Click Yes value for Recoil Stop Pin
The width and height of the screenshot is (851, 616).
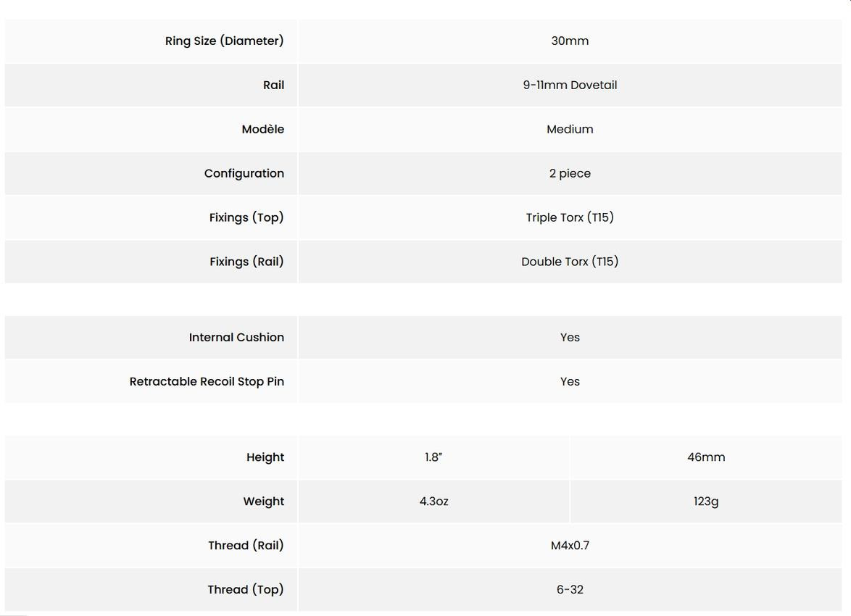(x=570, y=382)
